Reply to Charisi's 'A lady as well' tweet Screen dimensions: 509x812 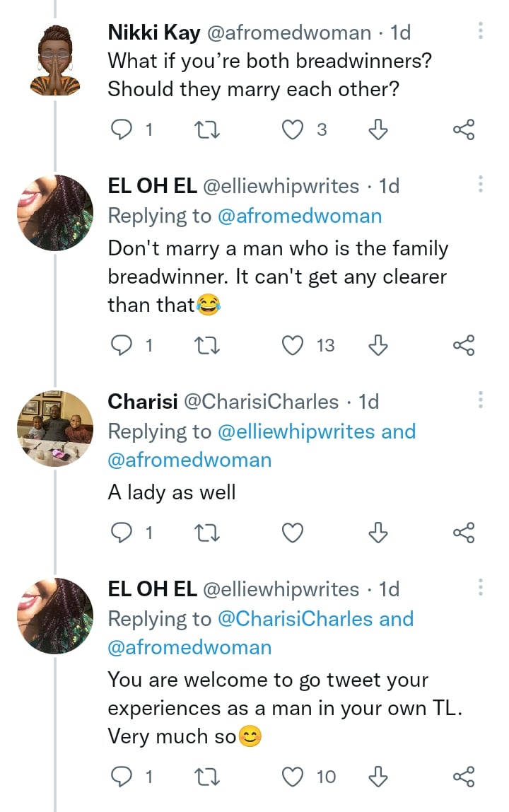(123, 533)
